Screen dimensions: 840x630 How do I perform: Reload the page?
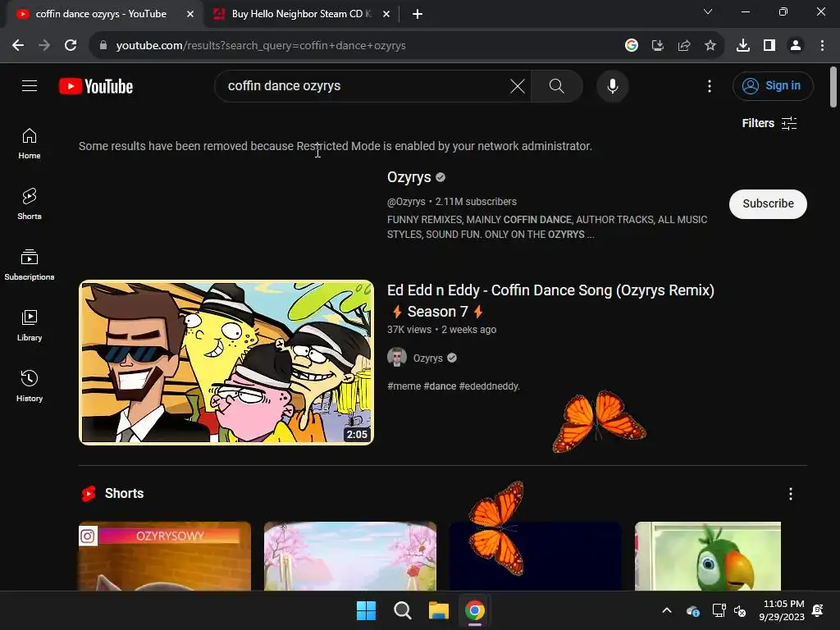pyautogui.click(x=71, y=46)
